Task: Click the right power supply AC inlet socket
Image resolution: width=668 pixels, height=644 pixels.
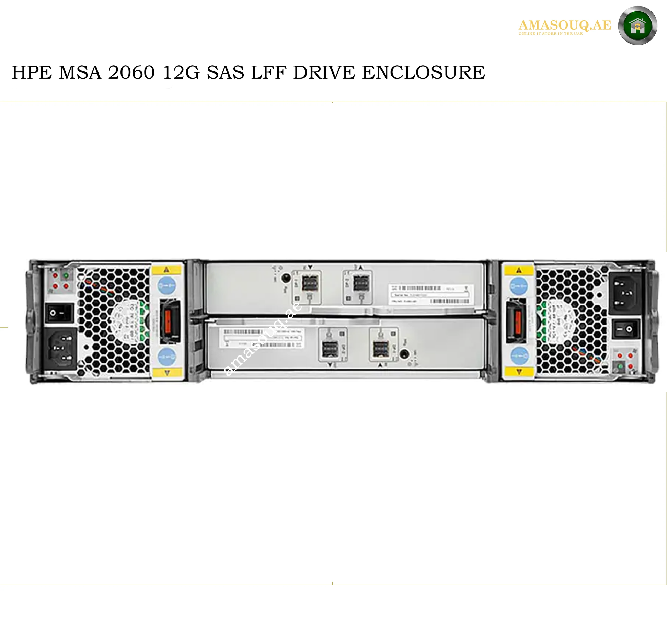Action: click(x=625, y=293)
